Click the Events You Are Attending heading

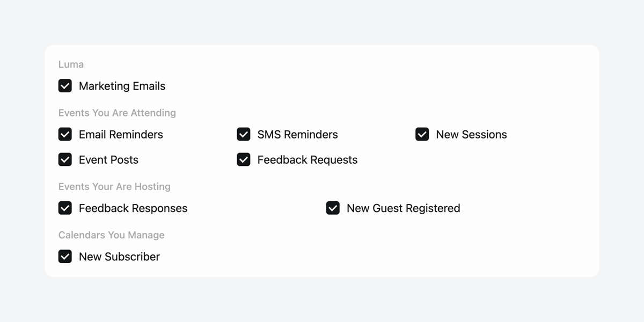[117, 113]
